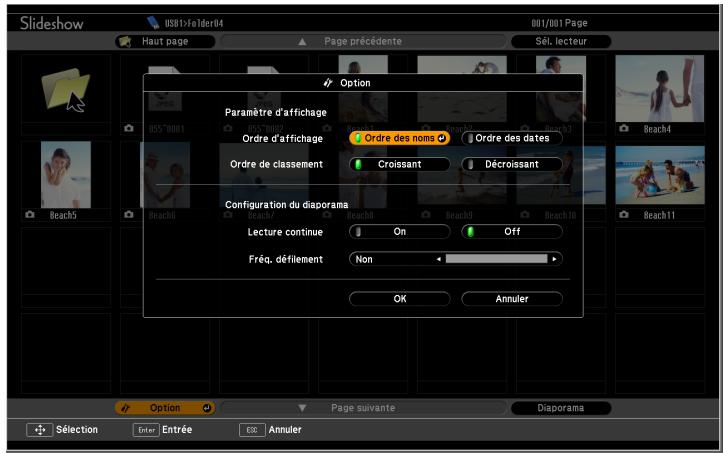The height and width of the screenshot is (454, 723).
Task: Select 'Ordre des dates' display order
Action: pos(512,138)
